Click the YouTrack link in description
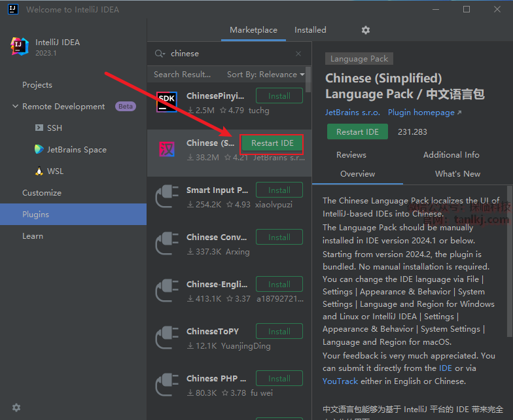The height and width of the screenshot is (420, 513). pyautogui.click(x=340, y=381)
